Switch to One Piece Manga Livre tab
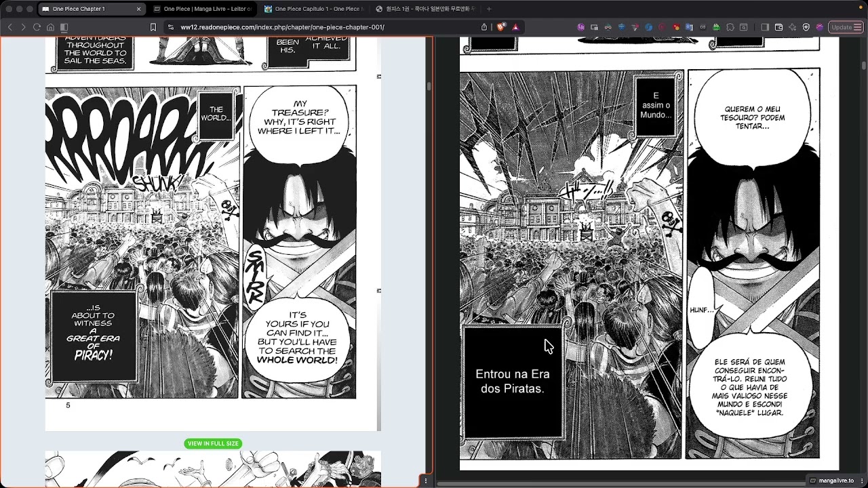Image resolution: width=868 pixels, height=488 pixels. (x=202, y=9)
